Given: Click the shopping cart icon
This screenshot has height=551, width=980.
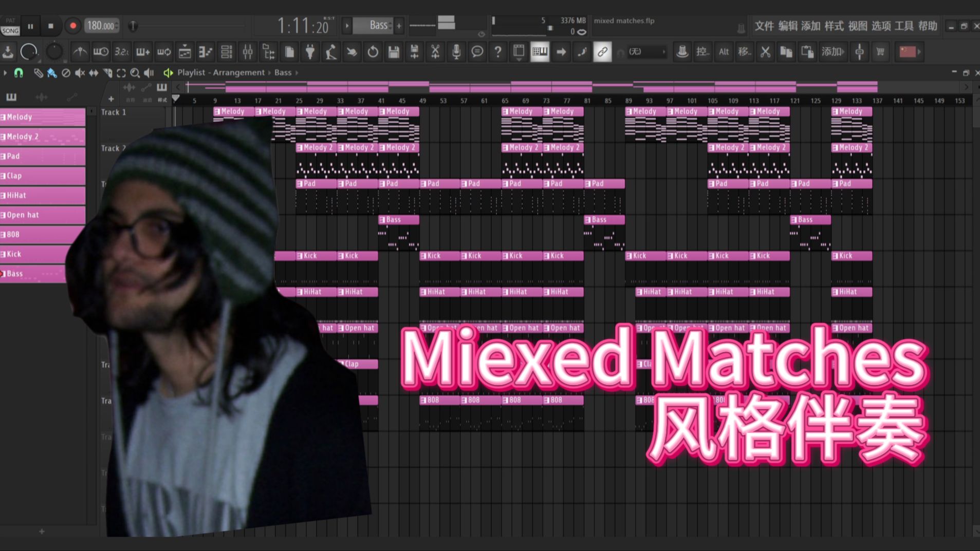Looking at the screenshot, I should 880,51.
